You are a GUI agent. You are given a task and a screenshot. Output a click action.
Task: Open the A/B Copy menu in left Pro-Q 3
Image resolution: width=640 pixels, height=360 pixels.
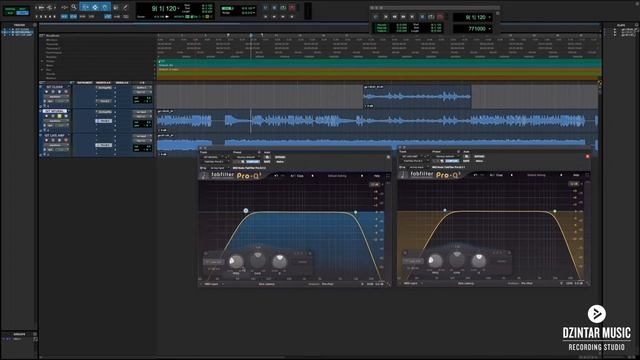pos(297,176)
